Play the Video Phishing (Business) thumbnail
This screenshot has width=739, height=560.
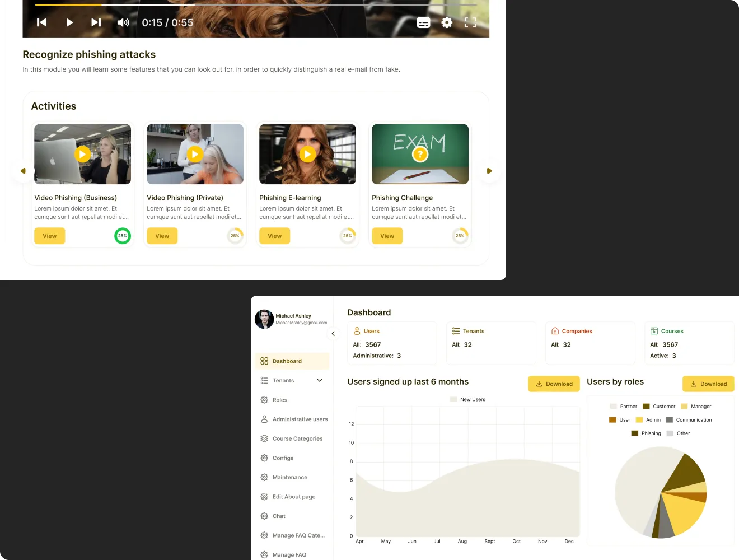[83, 154]
